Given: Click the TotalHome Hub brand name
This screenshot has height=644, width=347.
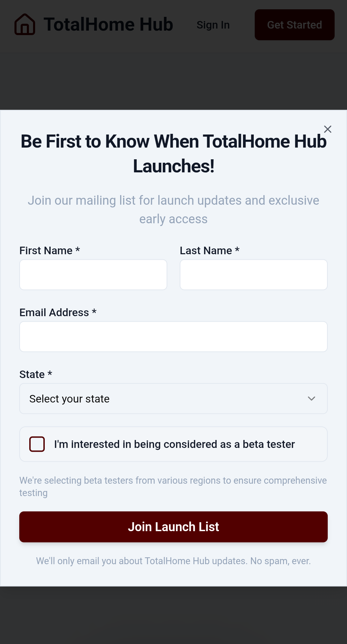Looking at the screenshot, I should [108, 24].
